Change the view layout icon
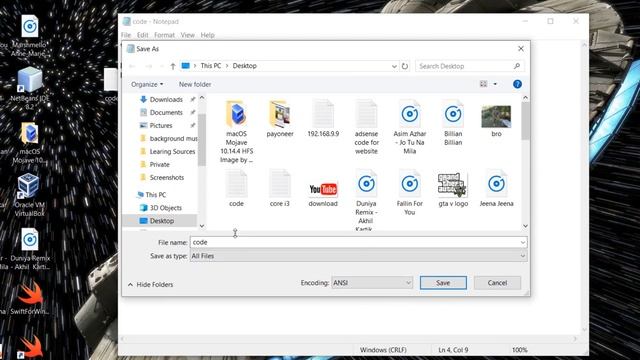This screenshot has height=360, width=640. click(483, 84)
